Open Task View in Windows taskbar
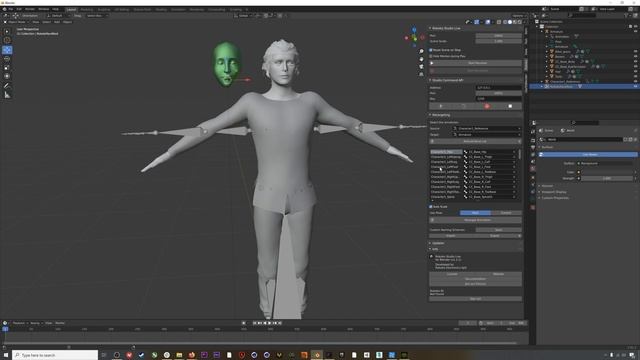 coord(104,355)
